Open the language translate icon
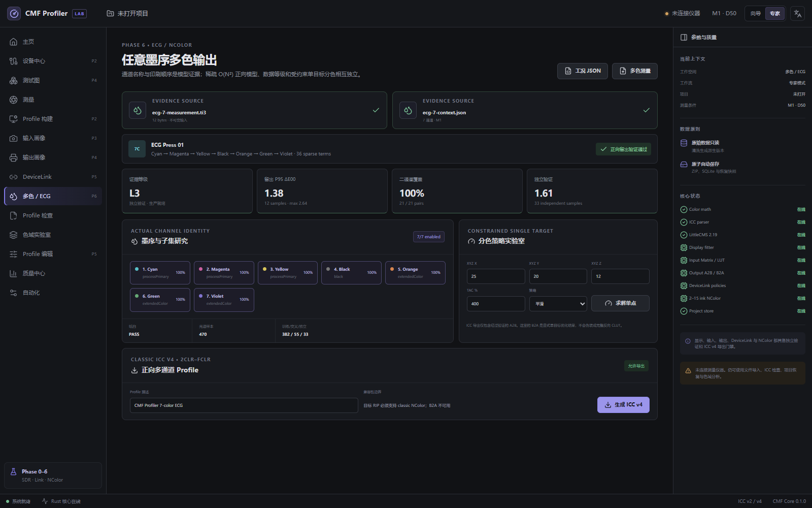The image size is (812, 508). click(x=798, y=14)
